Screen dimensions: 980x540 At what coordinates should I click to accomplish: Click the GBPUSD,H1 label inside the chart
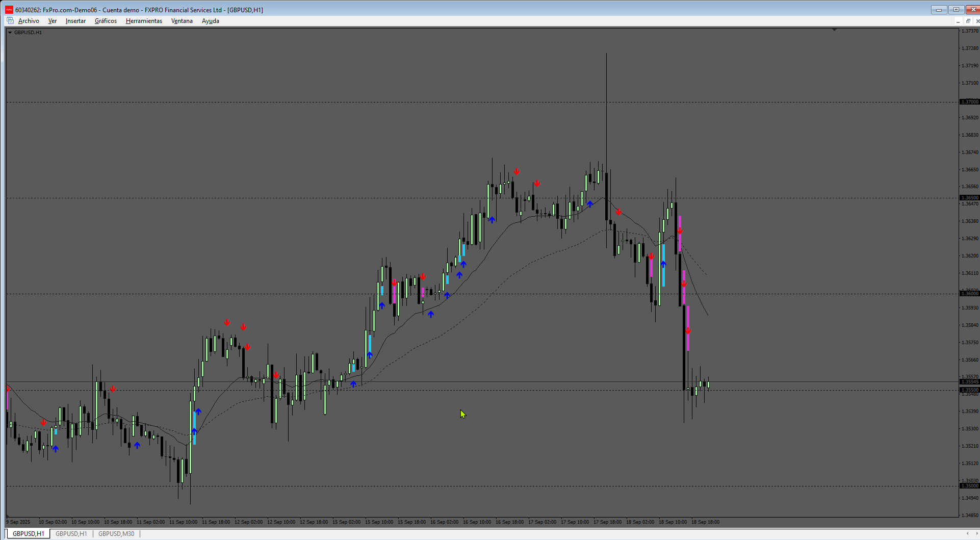point(28,32)
